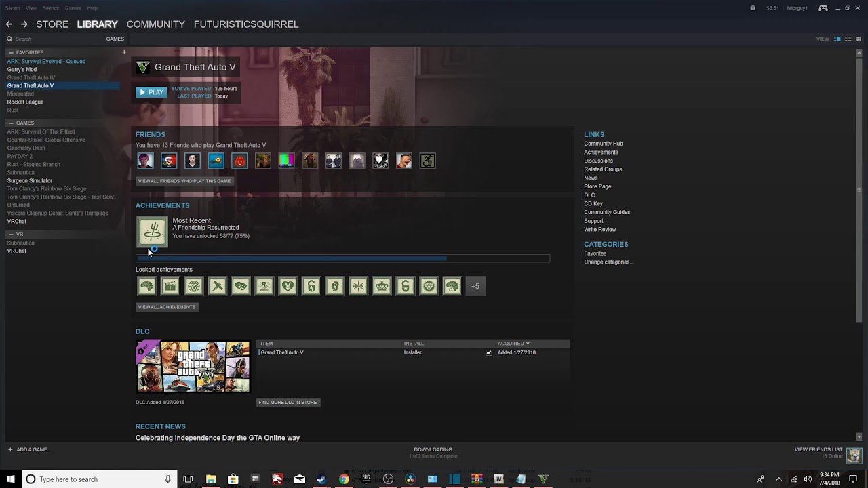Switch to library grid view
This screenshot has height=488, width=868.
pyautogui.click(x=859, y=39)
